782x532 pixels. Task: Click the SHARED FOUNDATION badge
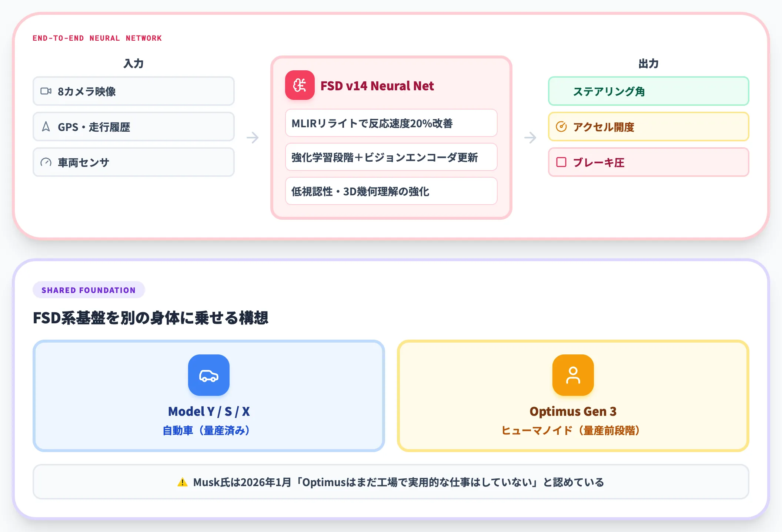(x=89, y=290)
